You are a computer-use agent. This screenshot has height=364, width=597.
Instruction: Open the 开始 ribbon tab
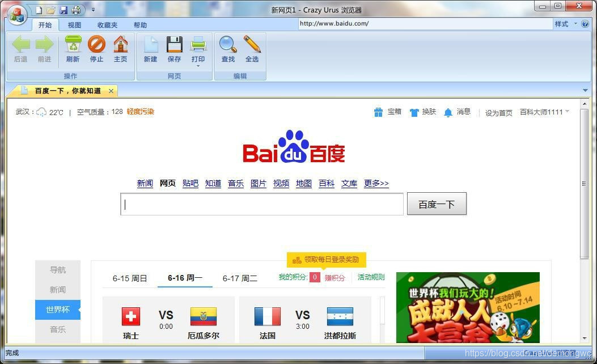[45, 25]
